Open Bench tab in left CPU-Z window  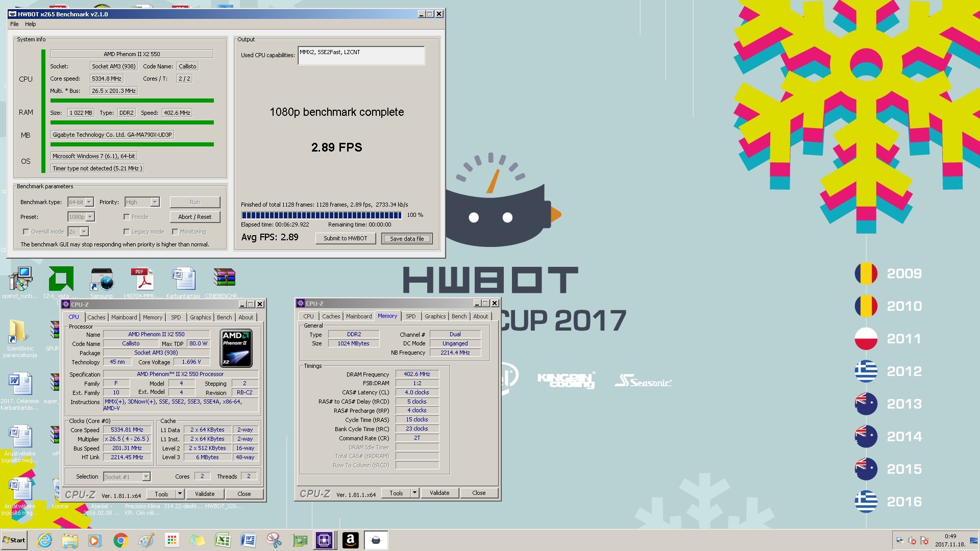[224, 317]
